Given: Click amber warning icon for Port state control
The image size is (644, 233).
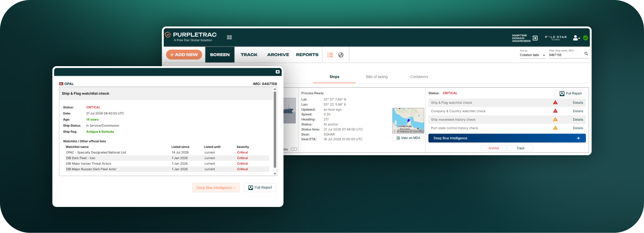Looking at the screenshot, I should click(555, 128).
